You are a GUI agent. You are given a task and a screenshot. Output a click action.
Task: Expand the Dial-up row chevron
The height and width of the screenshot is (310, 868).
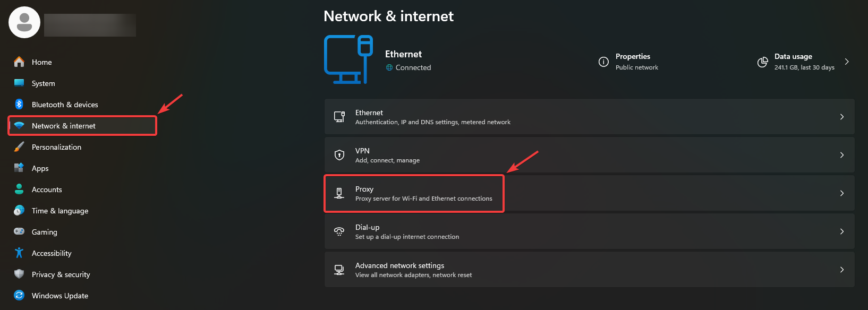coord(842,231)
